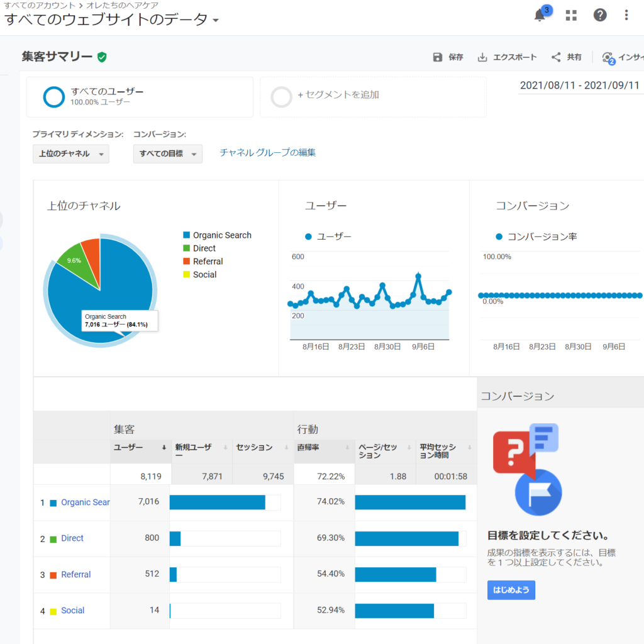Open the notifications bell icon
Image resolution: width=644 pixels, height=644 pixels.
click(x=540, y=16)
